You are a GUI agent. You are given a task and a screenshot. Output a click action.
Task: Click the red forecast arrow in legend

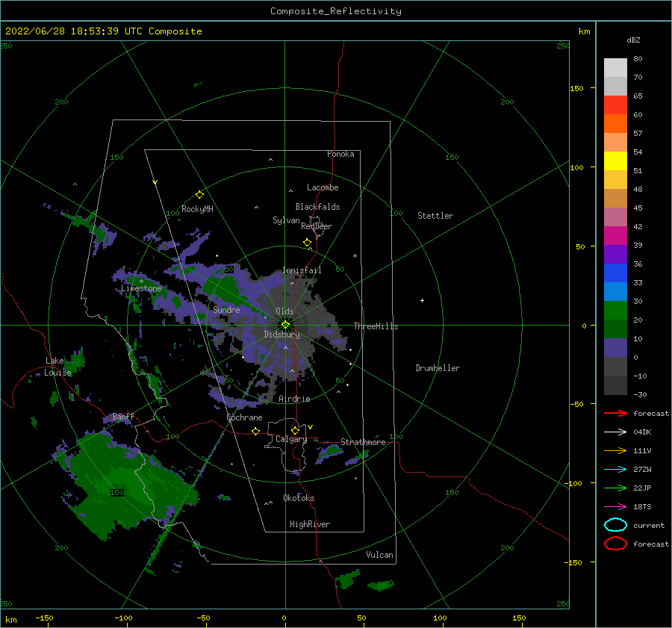(615, 413)
